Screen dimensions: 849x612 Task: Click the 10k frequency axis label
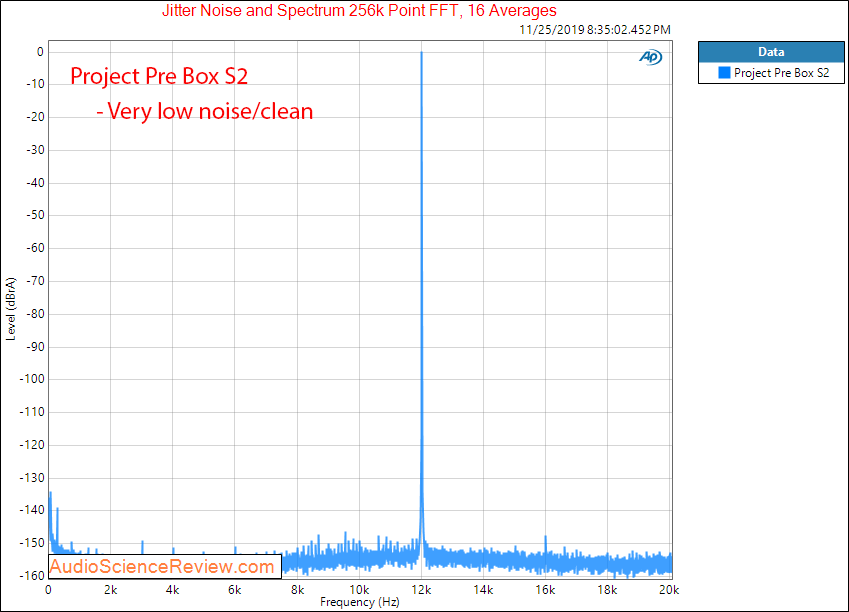[359, 590]
